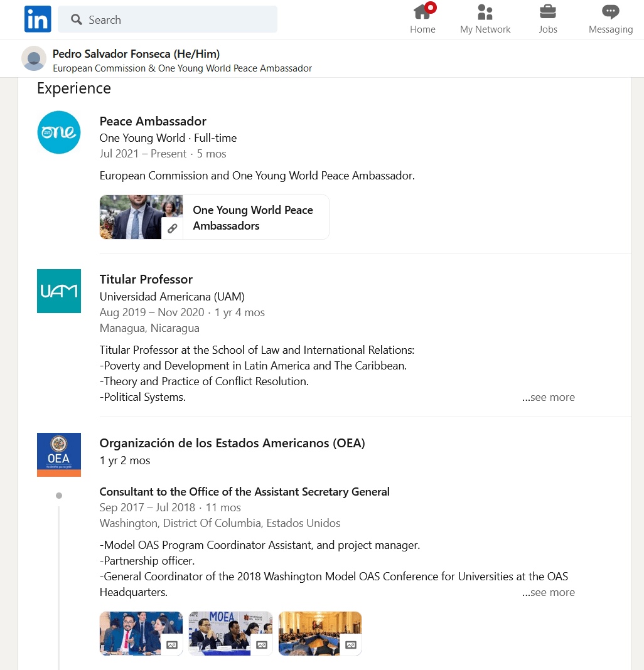Open the conference hall media thumbnail
644x670 pixels.
tap(320, 633)
